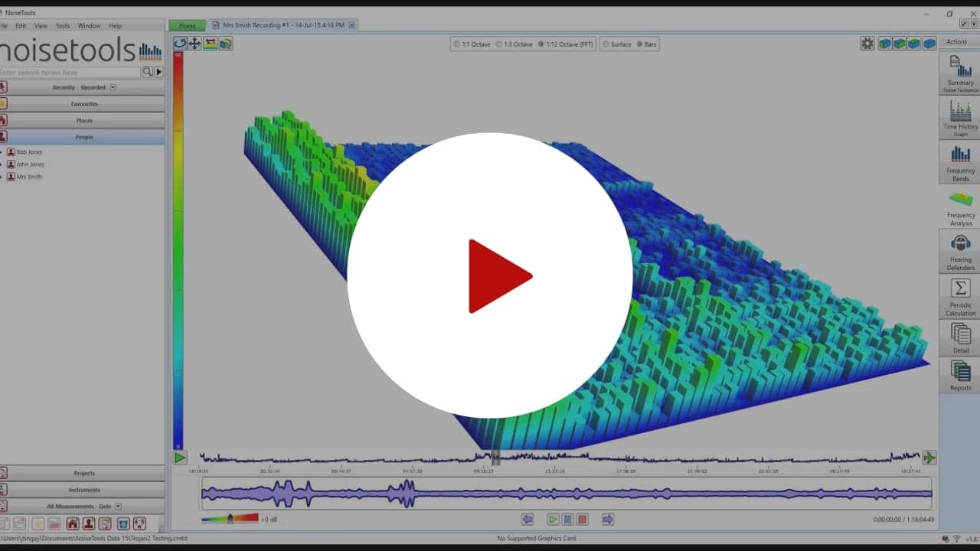Switch to the Home tab
980x551 pixels.
tap(187, 25)
